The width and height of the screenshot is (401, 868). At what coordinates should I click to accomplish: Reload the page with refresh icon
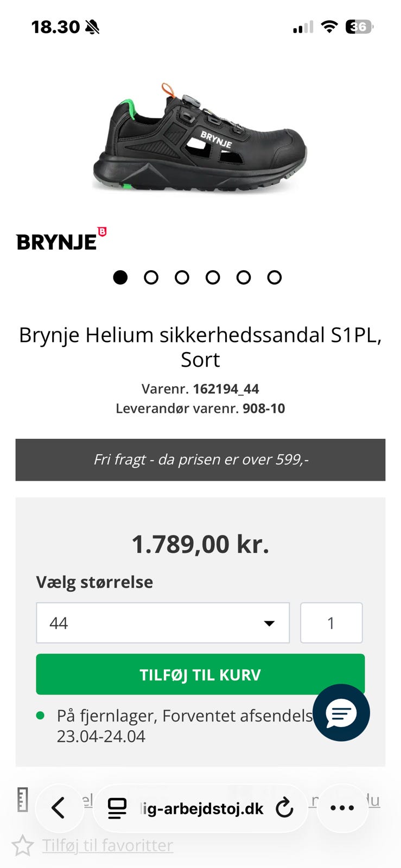(284, 808)
